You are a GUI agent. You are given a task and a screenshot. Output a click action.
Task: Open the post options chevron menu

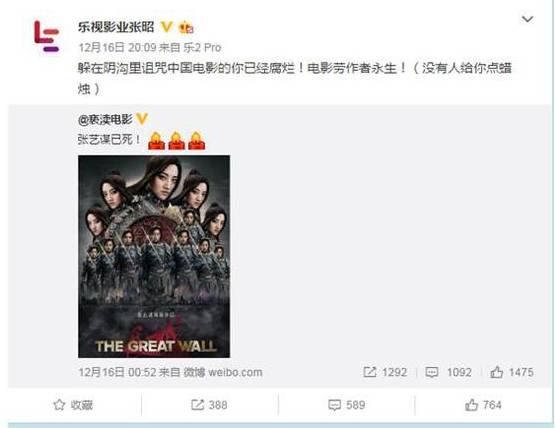pyautogui.click(x=527, y=19)
